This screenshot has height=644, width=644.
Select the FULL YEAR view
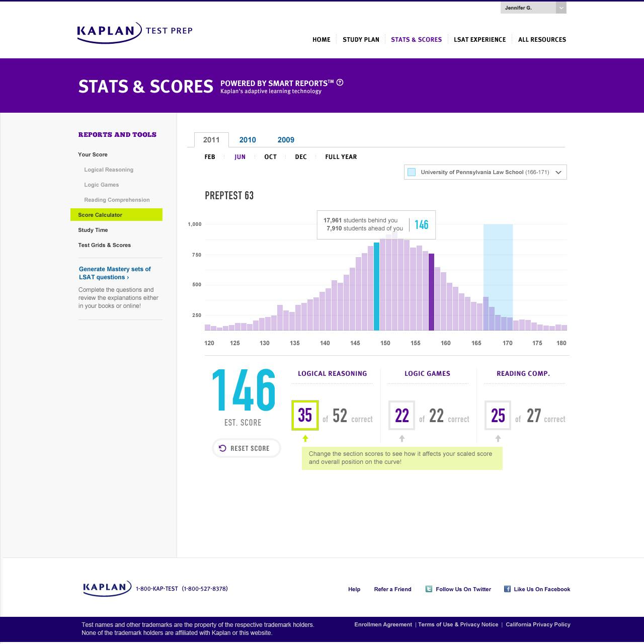coord(341,157)
